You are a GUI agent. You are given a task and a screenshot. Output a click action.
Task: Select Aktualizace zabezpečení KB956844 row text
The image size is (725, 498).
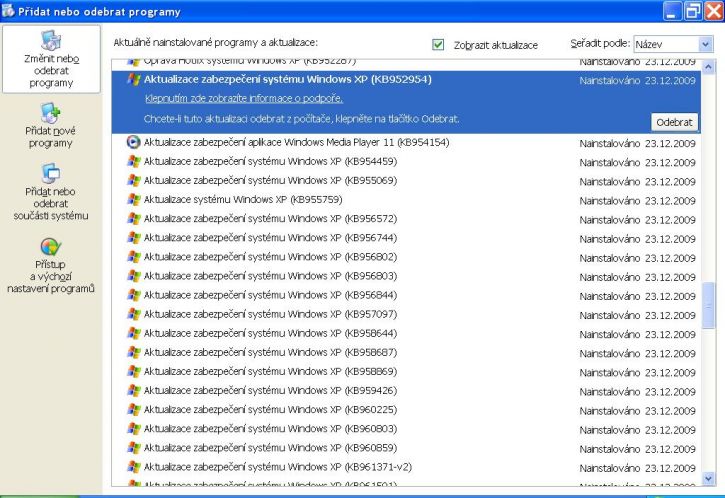click(x=270, y=295)
